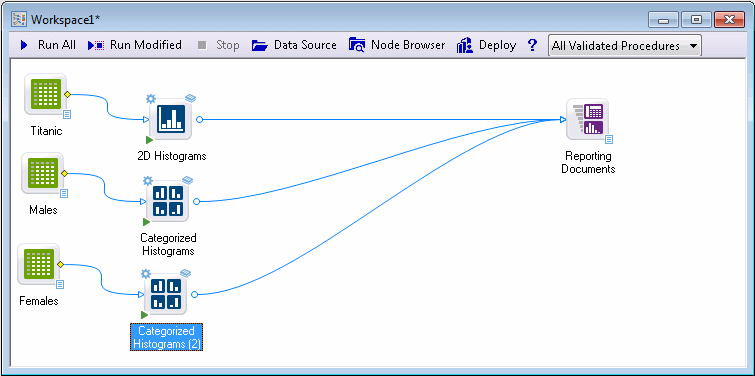Viewport: 755px width, 376px height.
Task: Click the green run arrow under 2D Histograms
Action: click(x=149, y=140)
